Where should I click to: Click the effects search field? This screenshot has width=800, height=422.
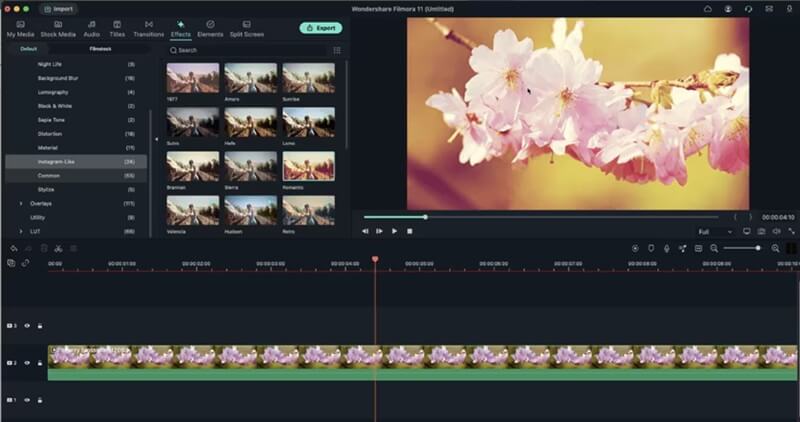pos(248,50)
